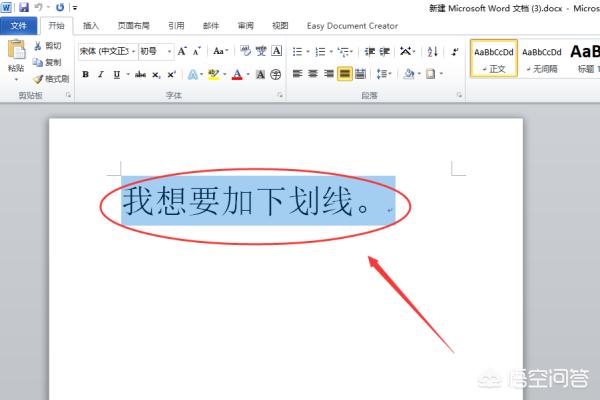The height and width of the screenshot is (400, 600).
Task: Apply paragraph Shading (paint bucket)
Action: click(x=409, y=73)
